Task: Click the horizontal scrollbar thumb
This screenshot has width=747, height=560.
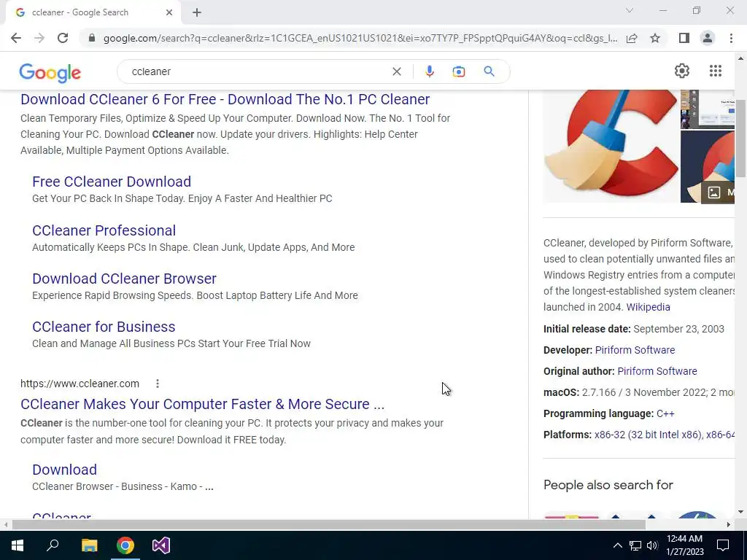Action: [329, 524]
